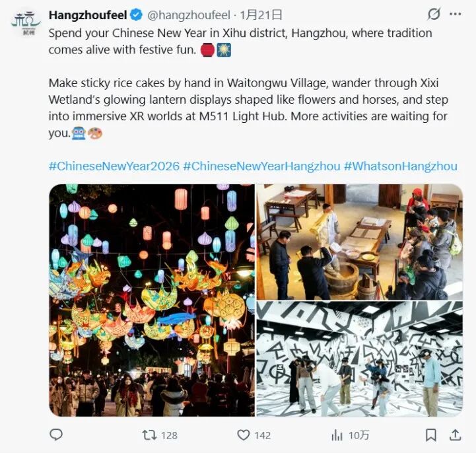Click the @hangzhoufeel handle
Screen dimensions: 476x453
[189, 15]
